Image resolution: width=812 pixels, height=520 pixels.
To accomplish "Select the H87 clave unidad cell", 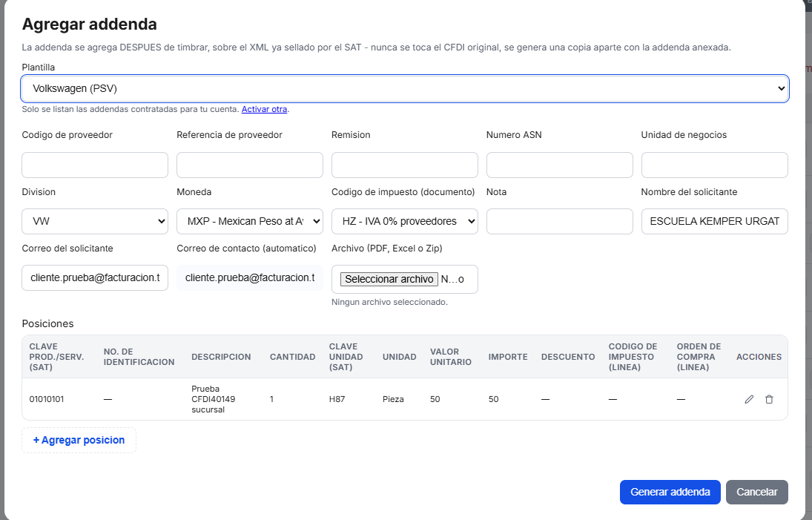I will (337, 399).
